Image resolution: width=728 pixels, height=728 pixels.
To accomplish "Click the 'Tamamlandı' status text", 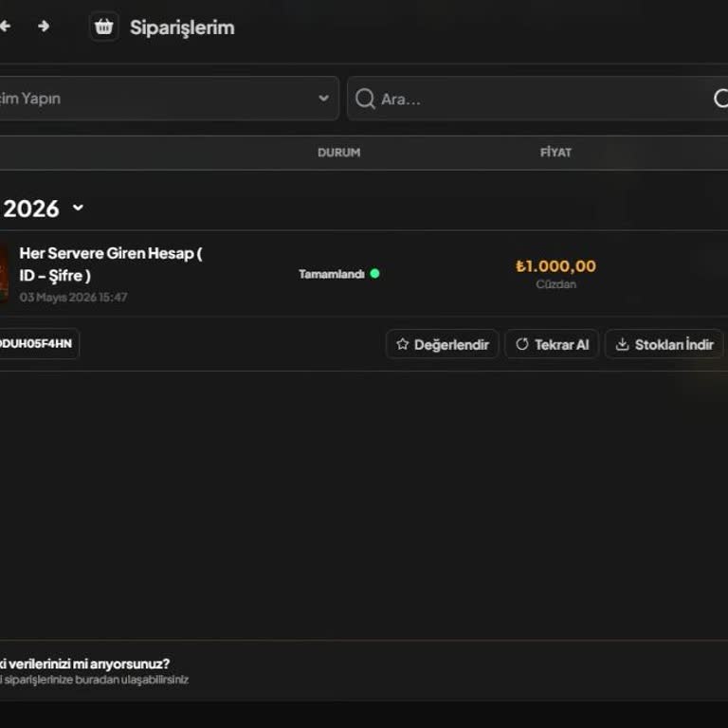I will tap(332, 274).
